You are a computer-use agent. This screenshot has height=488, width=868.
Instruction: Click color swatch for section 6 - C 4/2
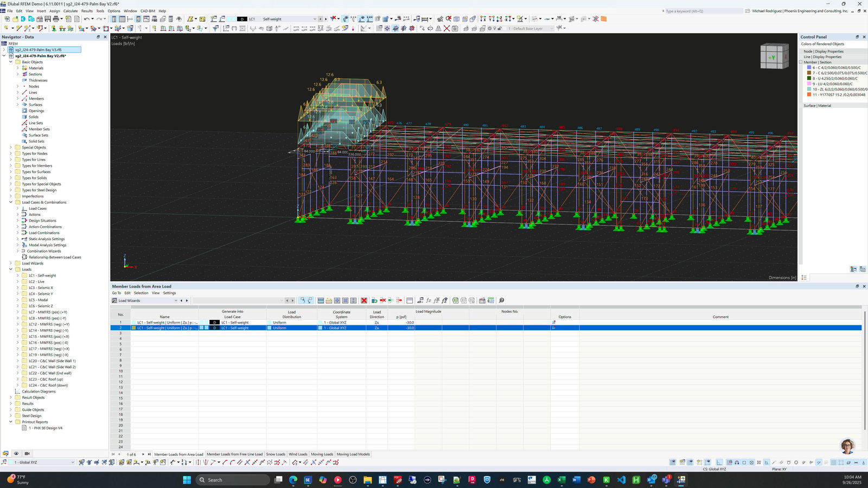pos(809,68)
